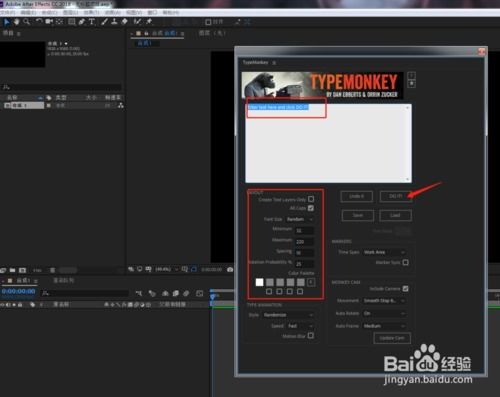The image size is (500, 397).
Task: Click the DO IT! button
Action: [396, 196]
